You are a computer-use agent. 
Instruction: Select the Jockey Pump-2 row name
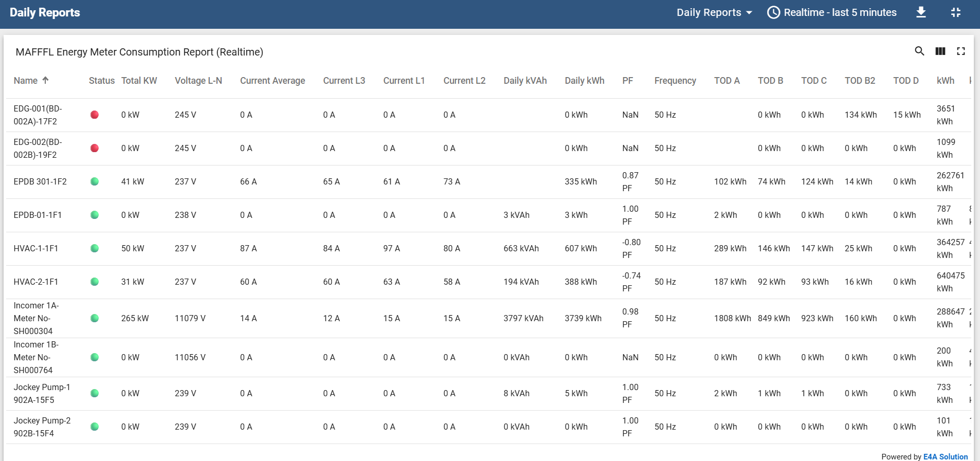(x=42, y=427)
